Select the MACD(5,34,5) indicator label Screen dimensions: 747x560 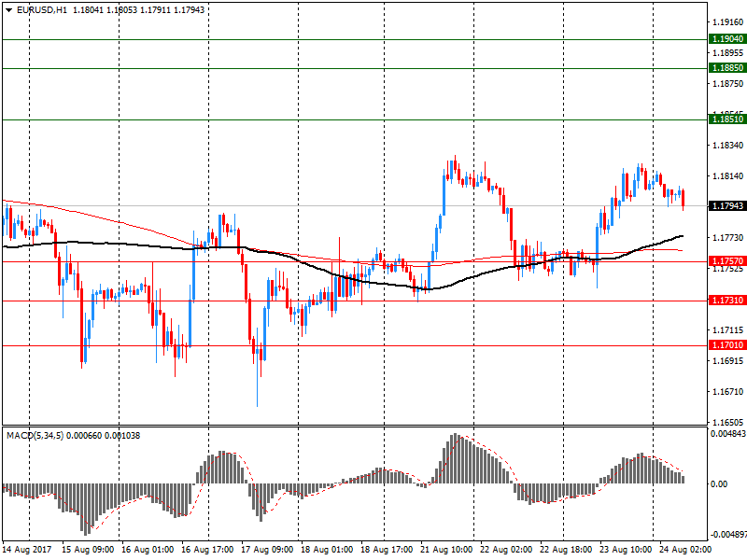(x=35, y=436)
